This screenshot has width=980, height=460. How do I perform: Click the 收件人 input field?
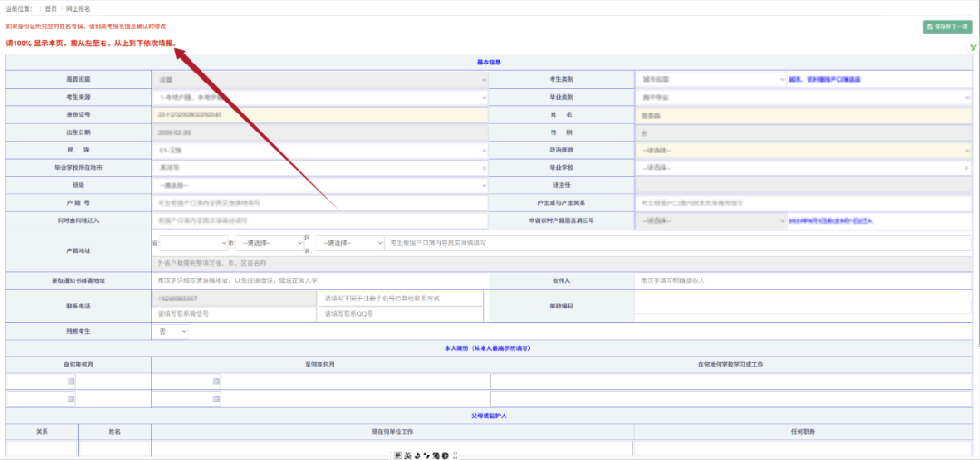coord(803,281)
